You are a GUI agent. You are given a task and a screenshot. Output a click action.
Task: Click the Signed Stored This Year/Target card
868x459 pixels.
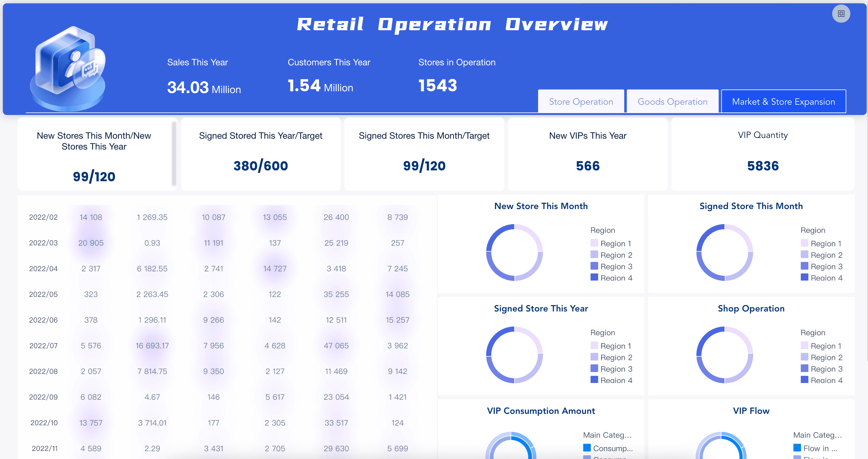point(261,154)
